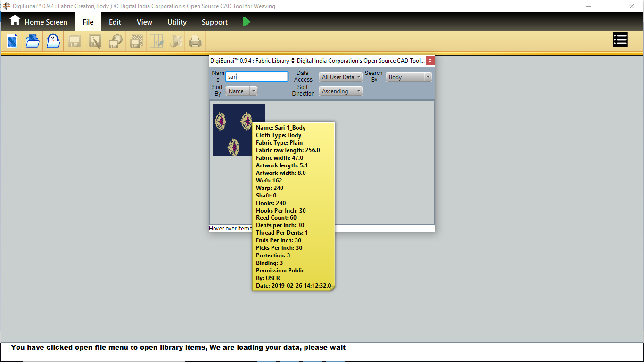Open the list menu icon at top right
The height and width of the screenshot is (362, 644).
coord(620,40)
